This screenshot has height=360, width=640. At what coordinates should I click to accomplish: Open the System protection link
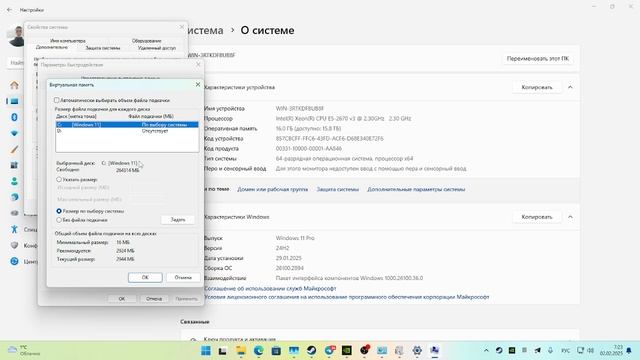point(338,189)
